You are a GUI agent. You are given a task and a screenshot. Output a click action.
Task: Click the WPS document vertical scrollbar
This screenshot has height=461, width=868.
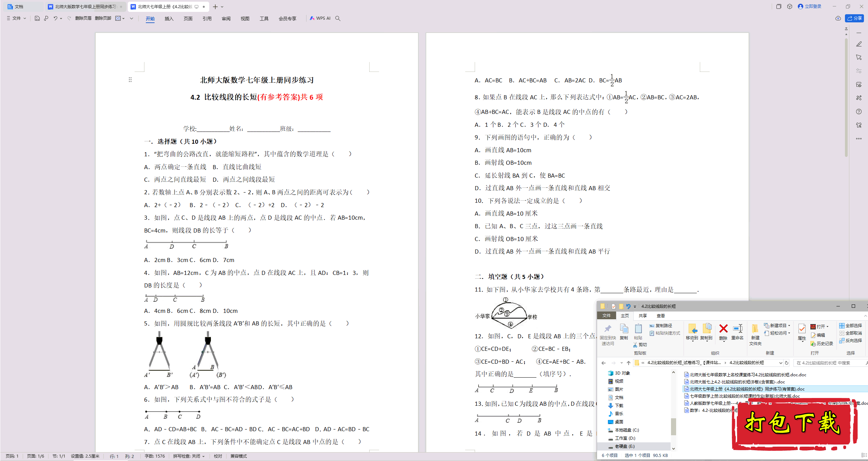tap(846, 98)
